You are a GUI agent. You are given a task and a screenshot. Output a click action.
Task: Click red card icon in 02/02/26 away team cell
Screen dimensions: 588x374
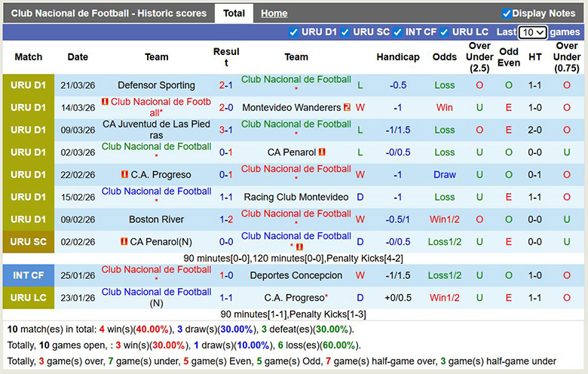[299, 247]
